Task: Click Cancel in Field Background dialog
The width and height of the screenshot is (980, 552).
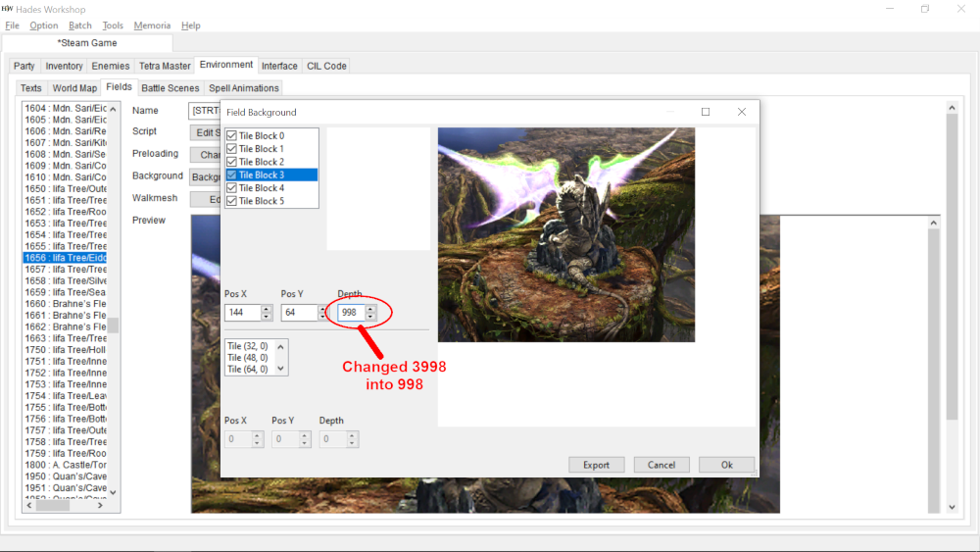Action: click(661, 465)
